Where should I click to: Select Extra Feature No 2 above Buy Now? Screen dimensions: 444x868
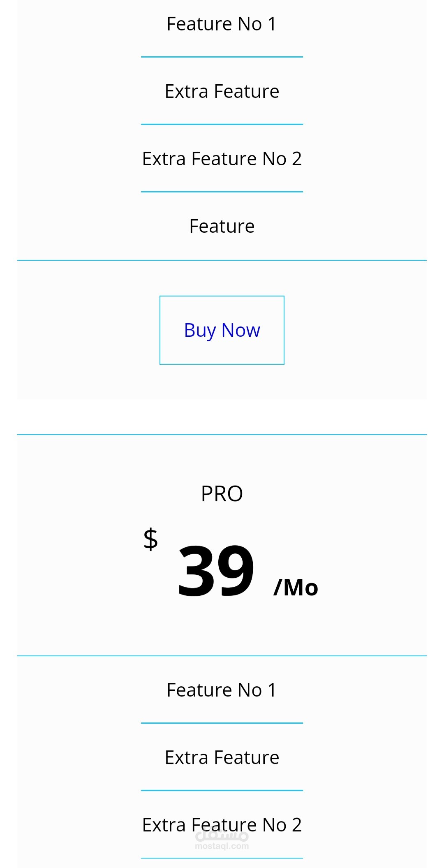[222, 159]
